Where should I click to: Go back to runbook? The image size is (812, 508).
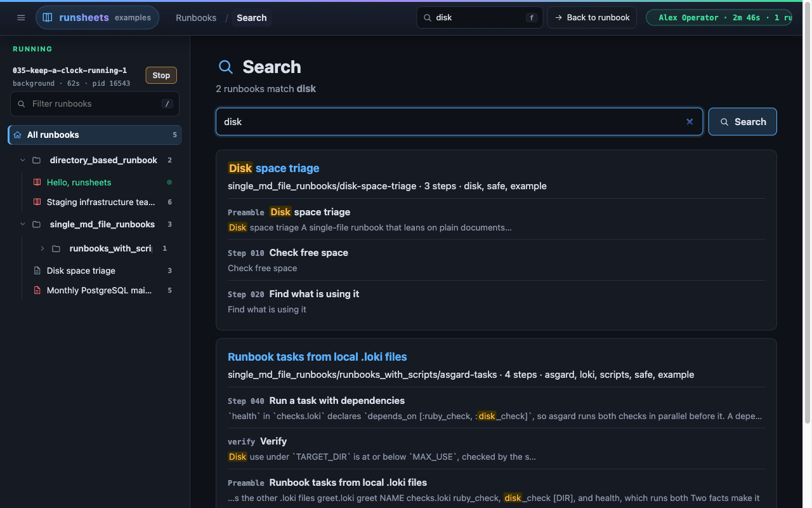click(592, 18)
